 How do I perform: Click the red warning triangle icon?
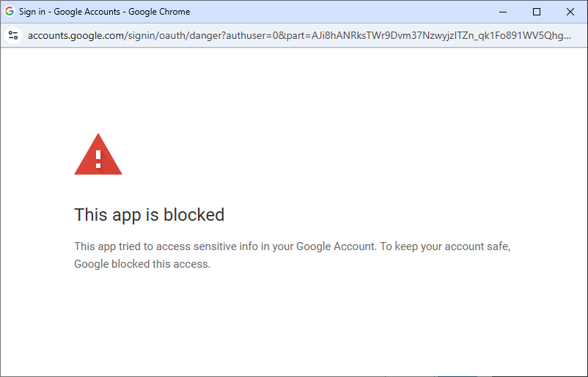pyautogui.click(x=98, y=155)
